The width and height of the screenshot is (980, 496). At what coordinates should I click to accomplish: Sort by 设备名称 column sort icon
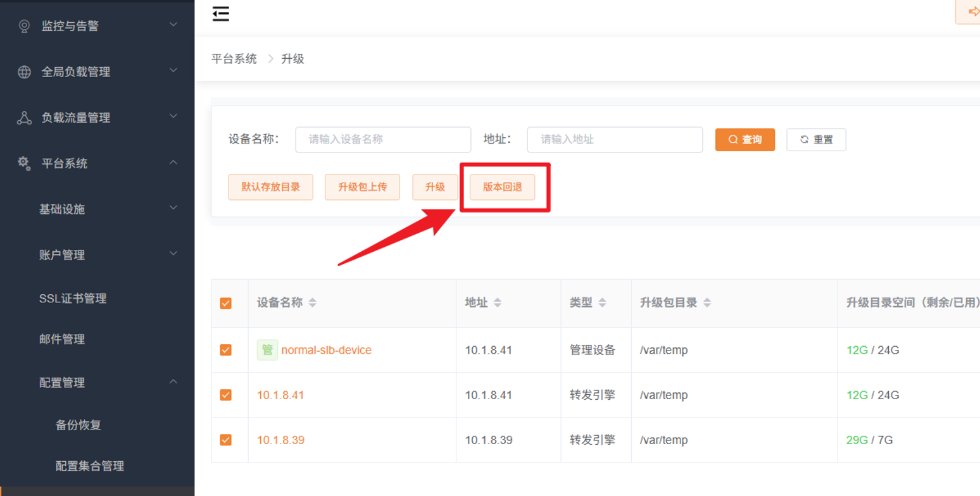[x=313, y=303]
